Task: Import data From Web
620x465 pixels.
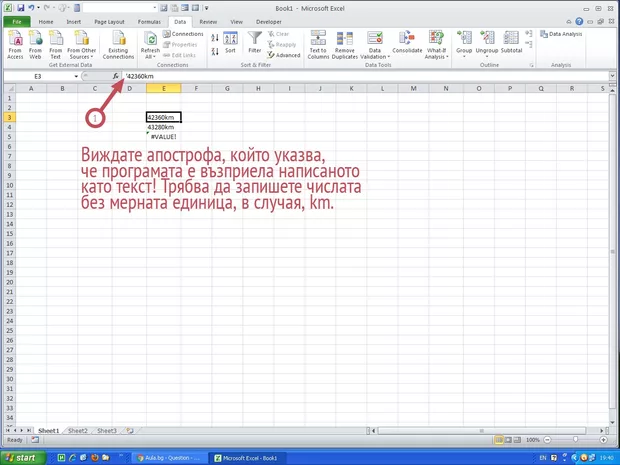Action: point(35,45)
